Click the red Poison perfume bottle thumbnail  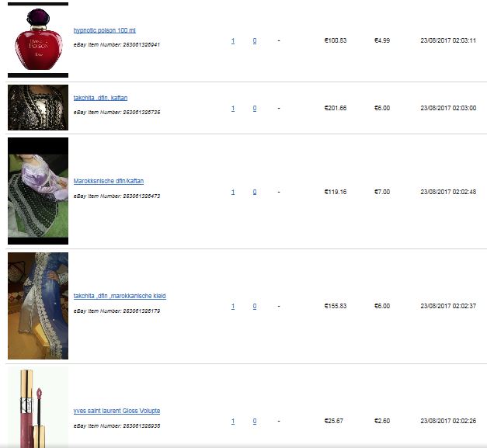[38, 40]
